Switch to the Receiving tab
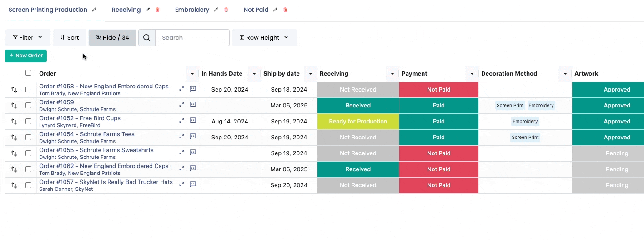This screenshot has height=240, width=644. point(126,10)
